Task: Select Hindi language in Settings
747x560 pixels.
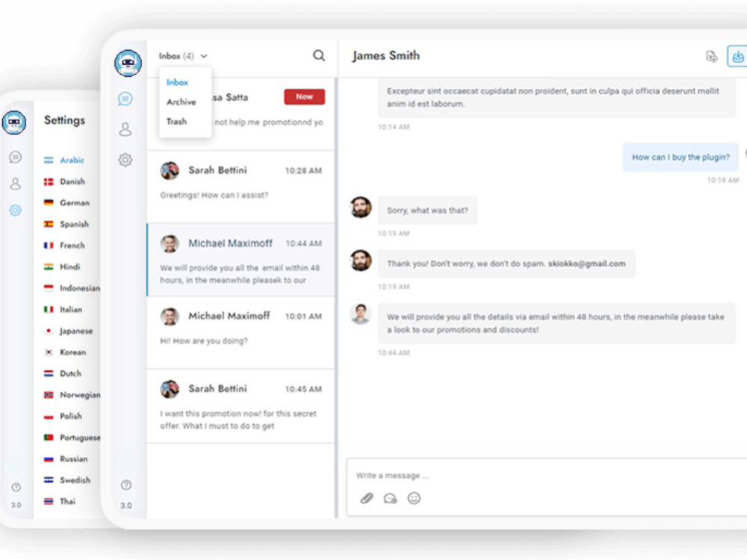Action: pyautogui.click(x=62, y=267)
